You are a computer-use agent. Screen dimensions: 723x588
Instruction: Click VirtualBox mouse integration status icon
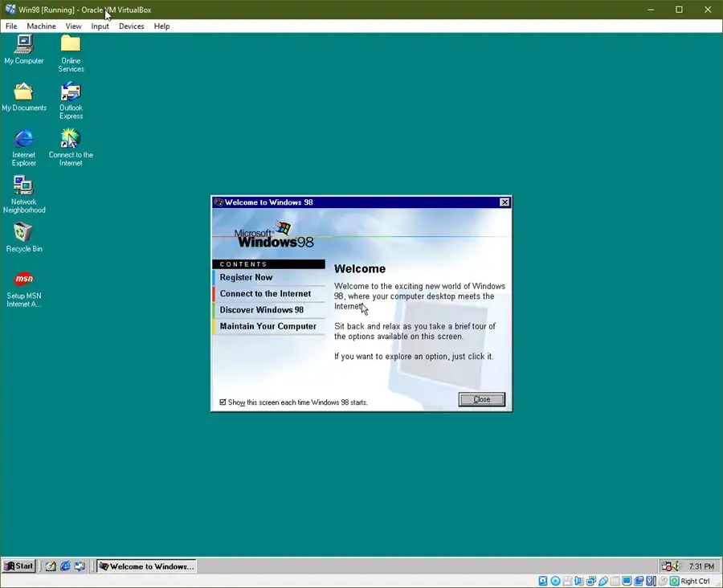663,581
